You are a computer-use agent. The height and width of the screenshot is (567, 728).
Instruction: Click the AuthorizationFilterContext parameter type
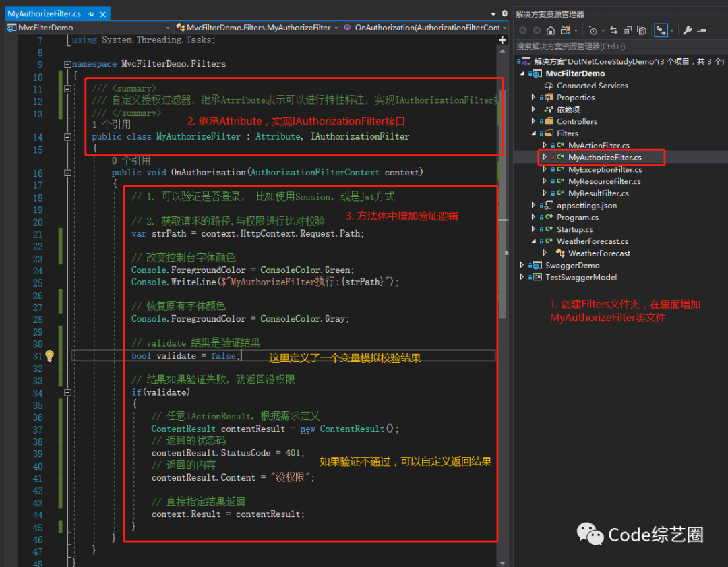click(315, 173)
